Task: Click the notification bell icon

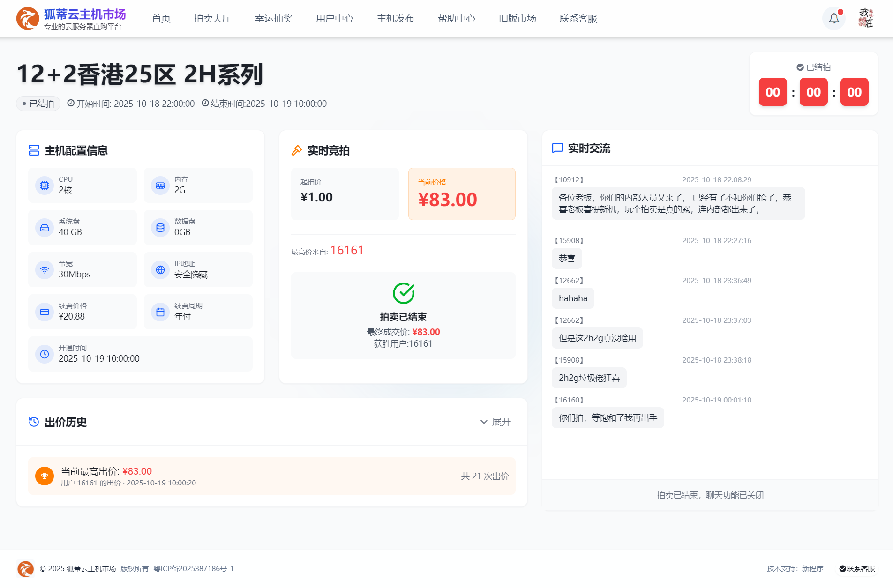Action: (x=834, y=18)
